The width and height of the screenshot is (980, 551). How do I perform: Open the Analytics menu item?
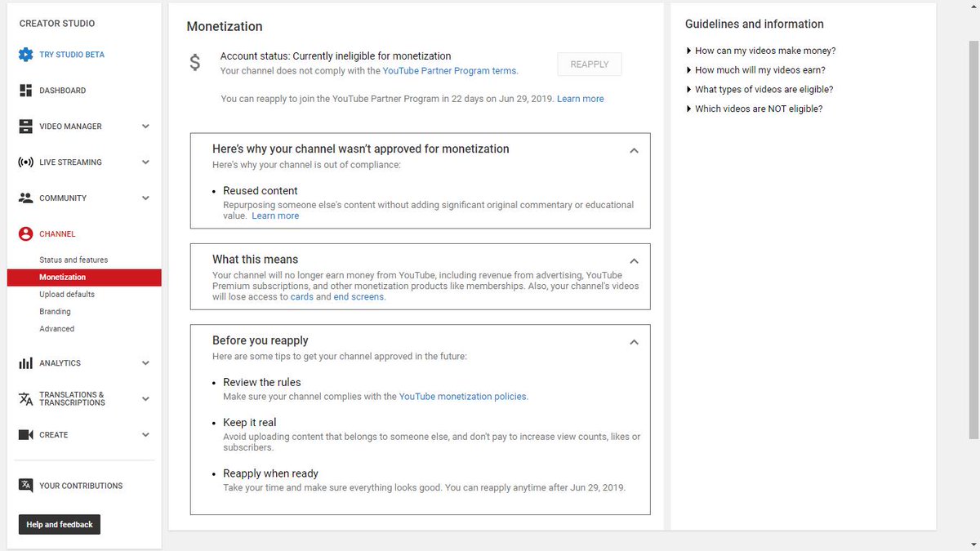click(x=60, y=363)
